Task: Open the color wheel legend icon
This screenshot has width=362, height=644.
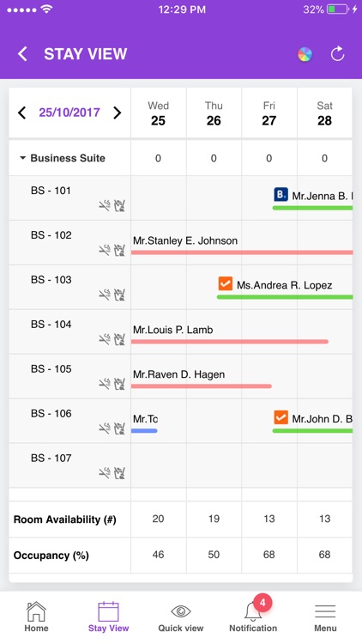Action: tap(305, 54)
